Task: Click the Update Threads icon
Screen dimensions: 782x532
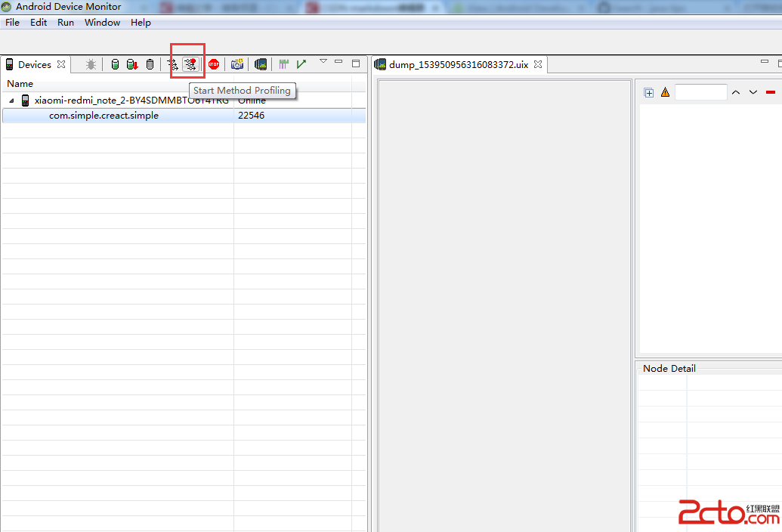Action: [x=172, y=64]
